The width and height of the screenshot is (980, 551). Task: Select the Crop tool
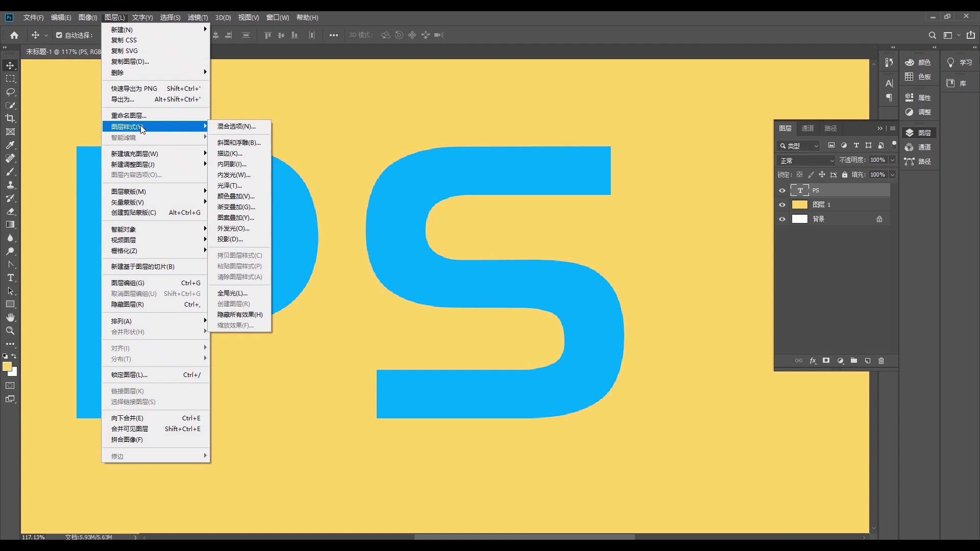(x=10, y=118)
